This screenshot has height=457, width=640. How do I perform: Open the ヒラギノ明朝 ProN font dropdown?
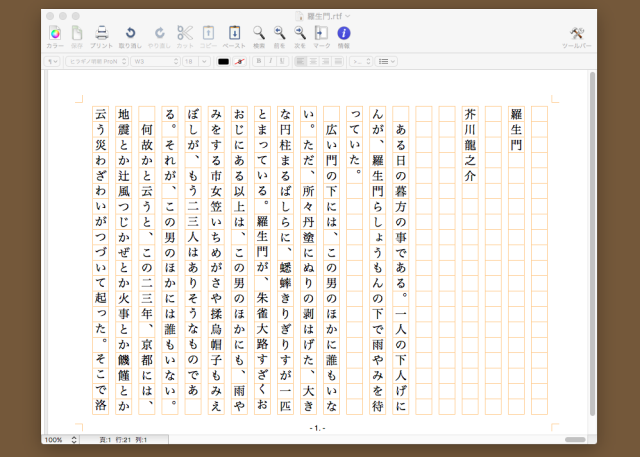(97, 62)
